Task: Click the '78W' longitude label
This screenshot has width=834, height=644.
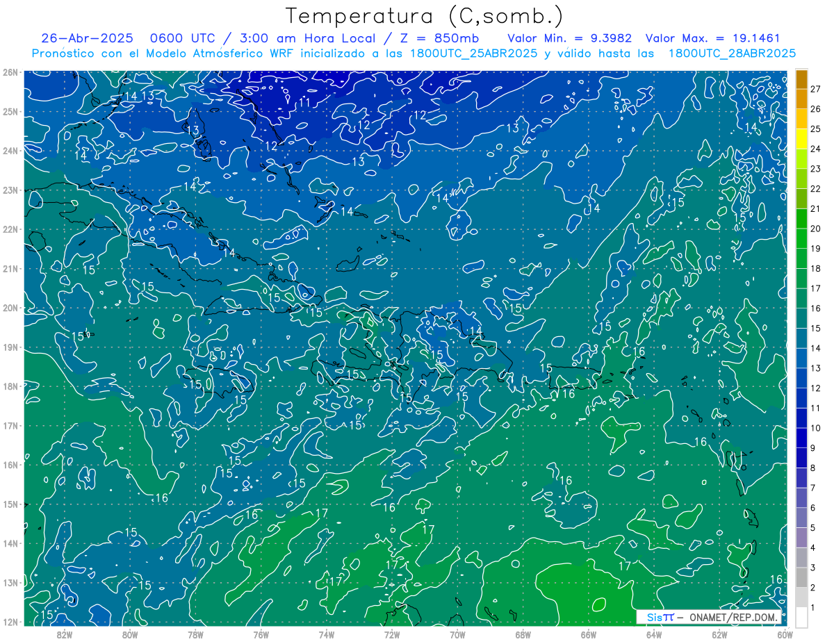Action: point(195,634)
